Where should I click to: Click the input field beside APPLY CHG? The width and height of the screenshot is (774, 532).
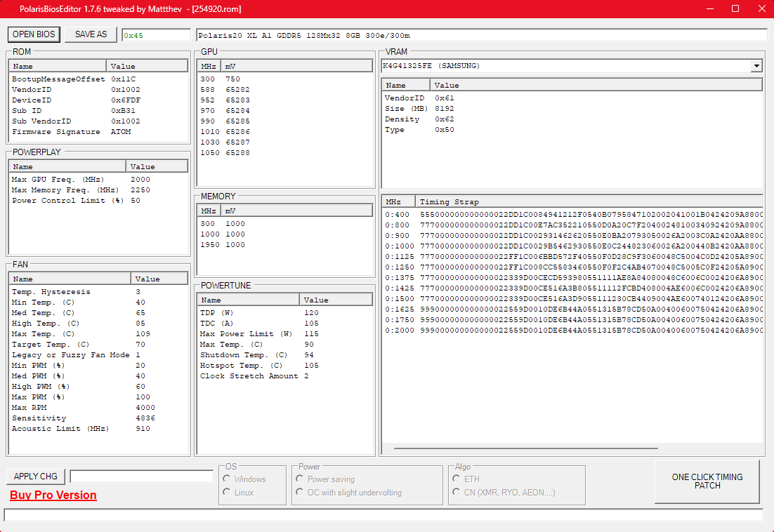click(141, 477)
